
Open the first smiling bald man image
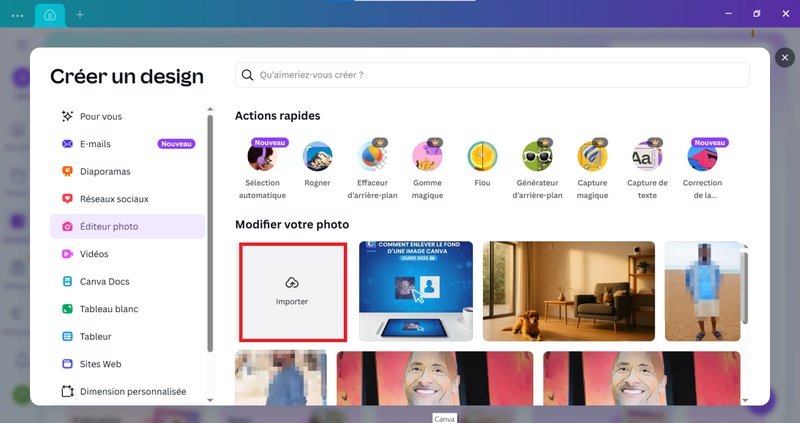click(435, 378)
